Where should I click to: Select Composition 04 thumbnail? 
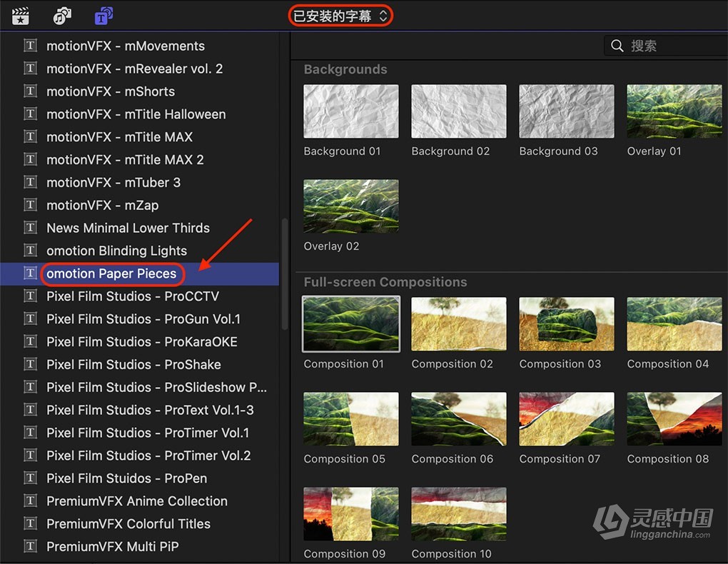[x=674, y=324]
